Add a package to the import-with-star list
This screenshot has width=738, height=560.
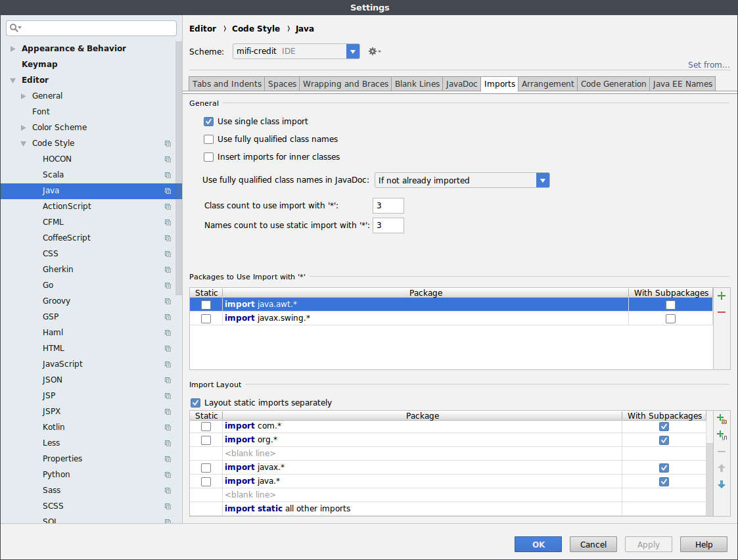coord(722,296)
